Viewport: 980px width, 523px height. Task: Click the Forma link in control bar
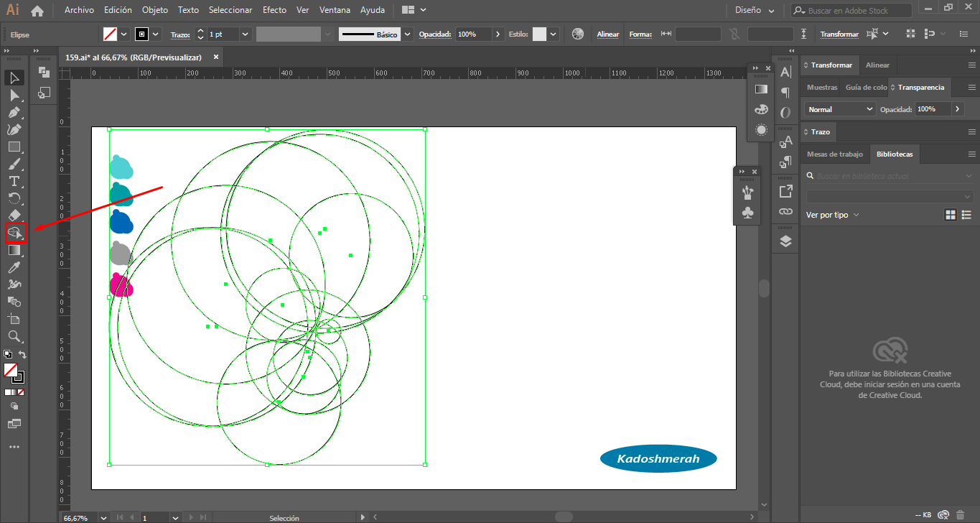pos(640,34)
